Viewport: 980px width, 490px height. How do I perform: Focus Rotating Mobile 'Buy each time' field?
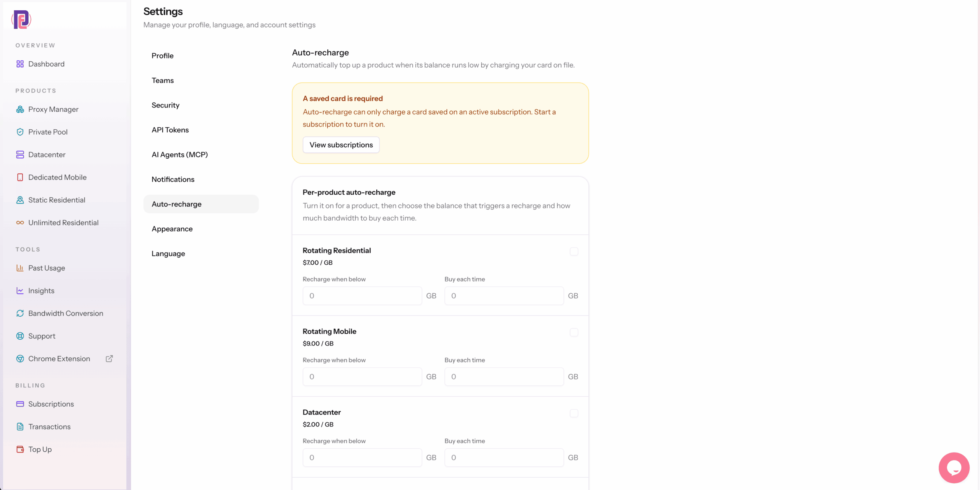pos(504,377)
